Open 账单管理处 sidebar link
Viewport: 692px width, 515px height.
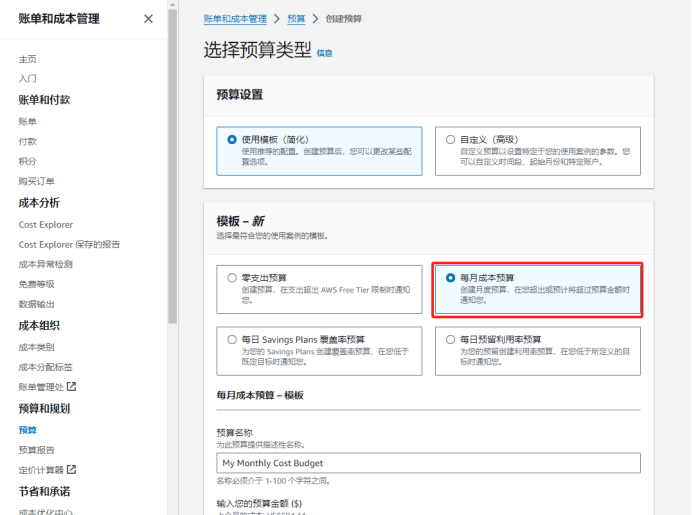41,387
